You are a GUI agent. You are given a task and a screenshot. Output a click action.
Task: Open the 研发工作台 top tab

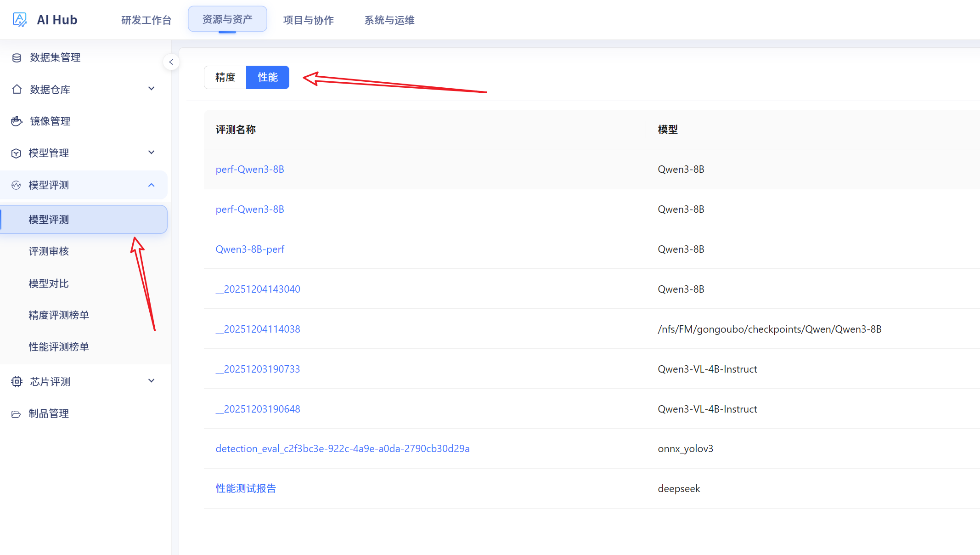(146, 20)
